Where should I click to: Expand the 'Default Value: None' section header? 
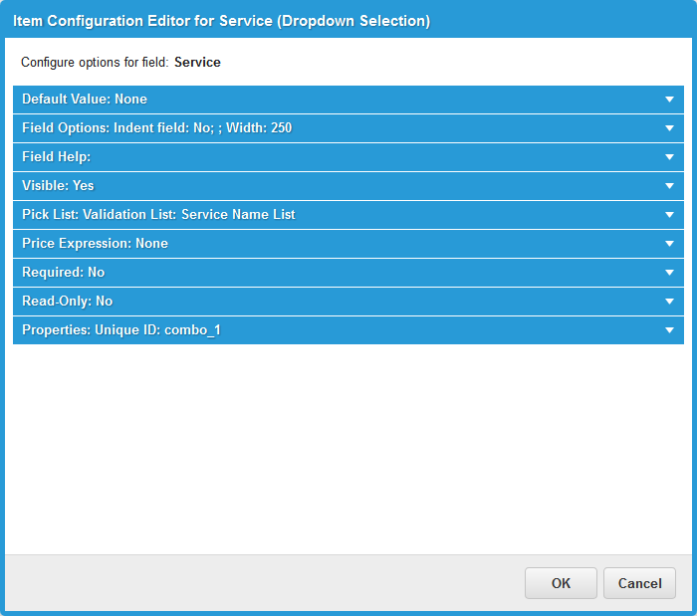coord(85,100)
